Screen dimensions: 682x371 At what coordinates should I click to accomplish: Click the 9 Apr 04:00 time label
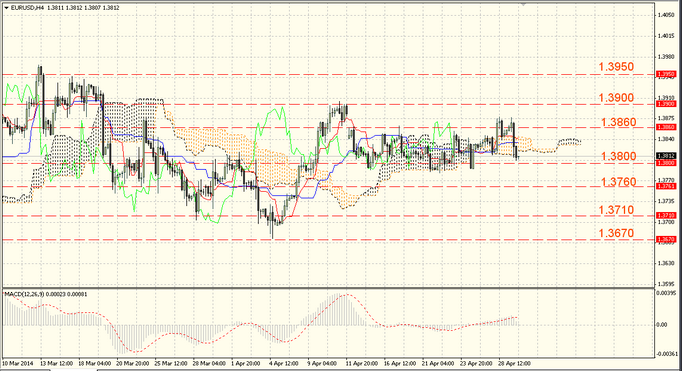coord(322,363)
